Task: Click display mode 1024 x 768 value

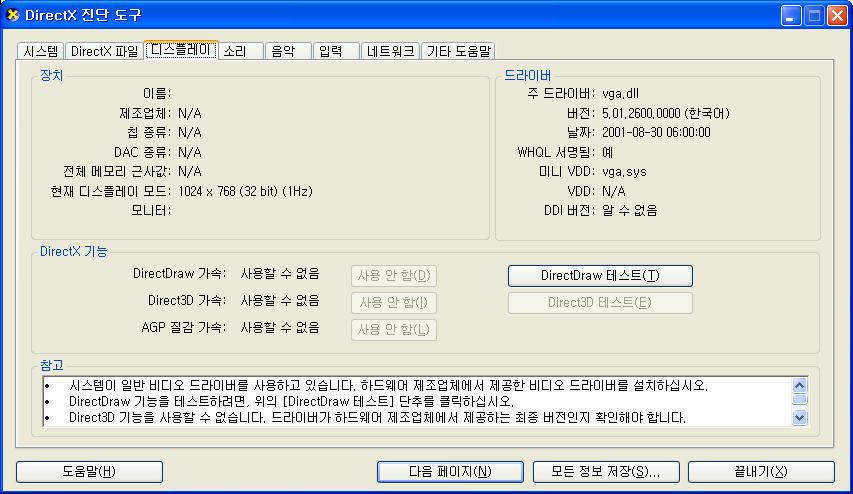Action: click(x=245, y=192)
